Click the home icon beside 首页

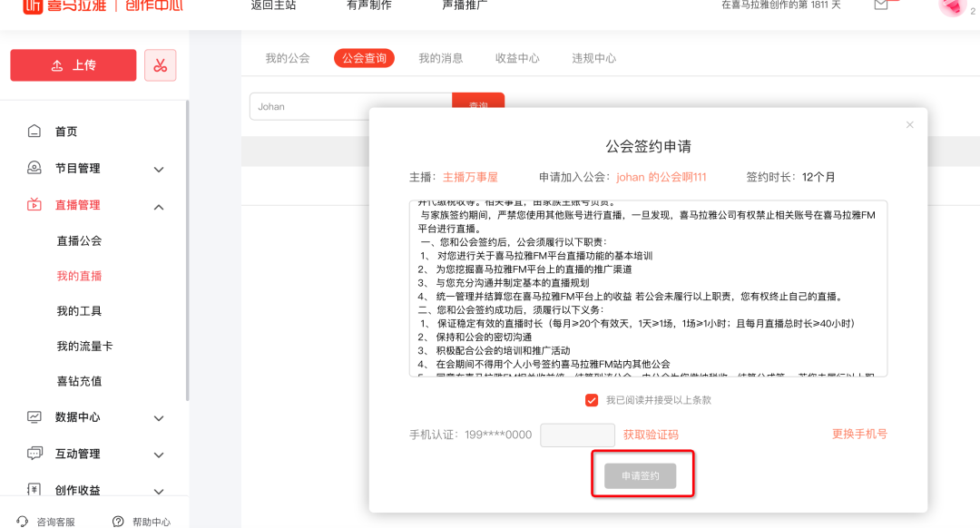(x=34, y=132)
